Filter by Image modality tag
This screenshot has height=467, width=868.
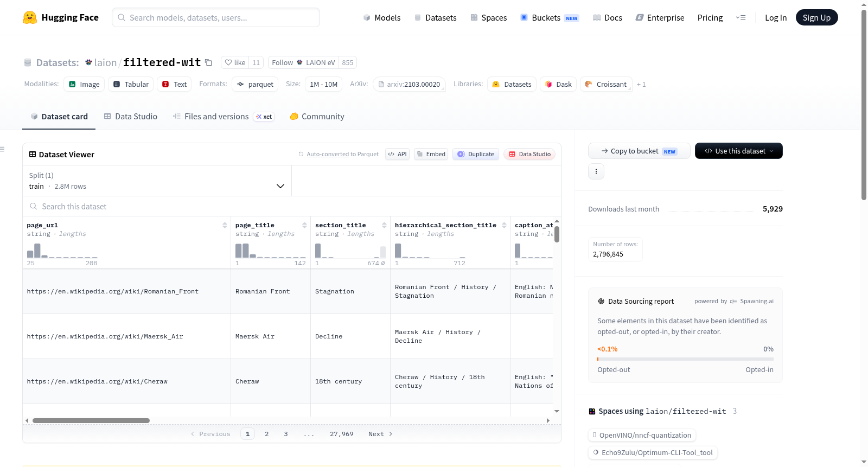point(84,84)
